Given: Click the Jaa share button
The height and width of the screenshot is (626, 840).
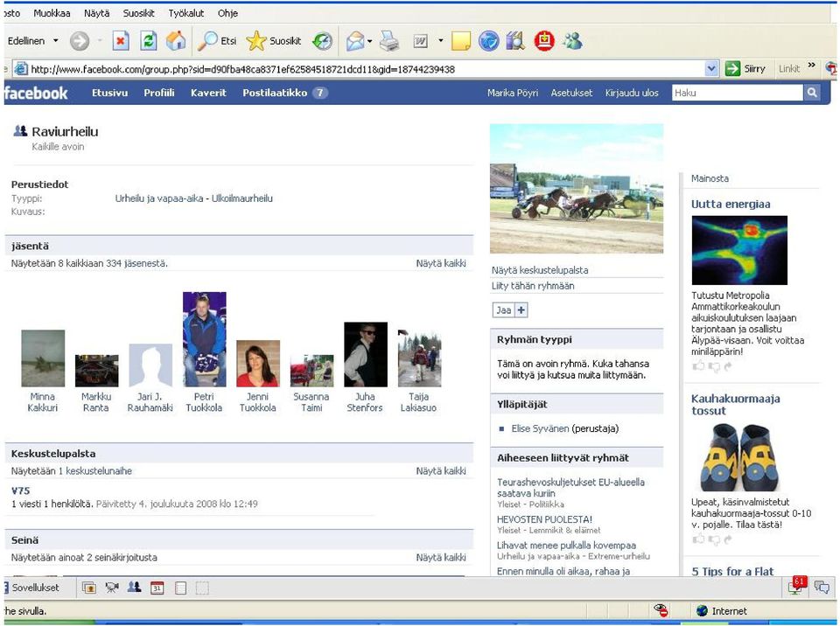Looking at the screenshot, I should coord(504,310).
